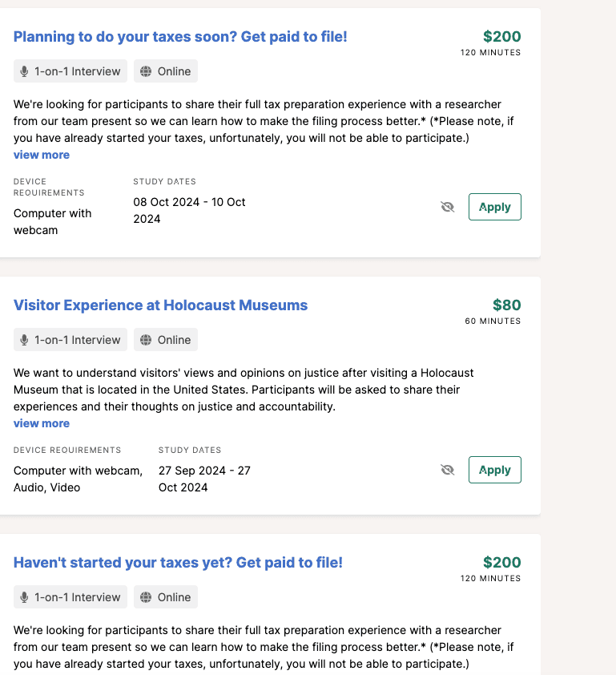The width and height of the screenshot is (616, 675).
Task: Select the 1-on-1 Interview tag on first study
Action: point(70,71)
